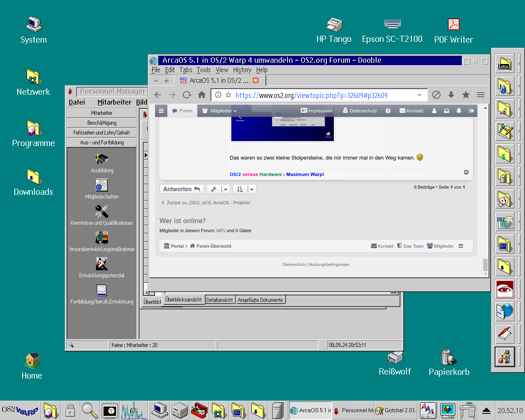Open the DB2 folder in the launchpad
This screenshot has height=420, width=525.
(505, 222)
